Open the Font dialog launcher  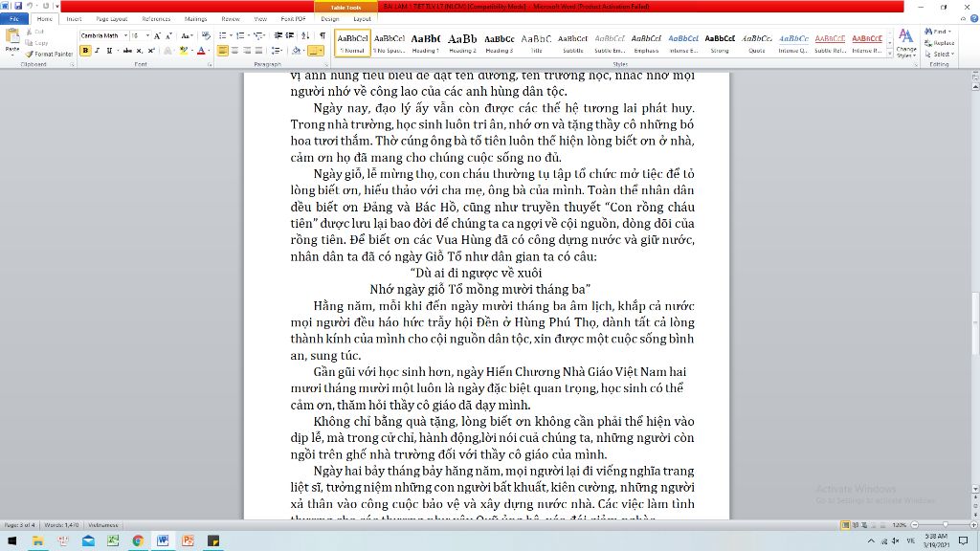pyautogui.click(x=210, y=64)
